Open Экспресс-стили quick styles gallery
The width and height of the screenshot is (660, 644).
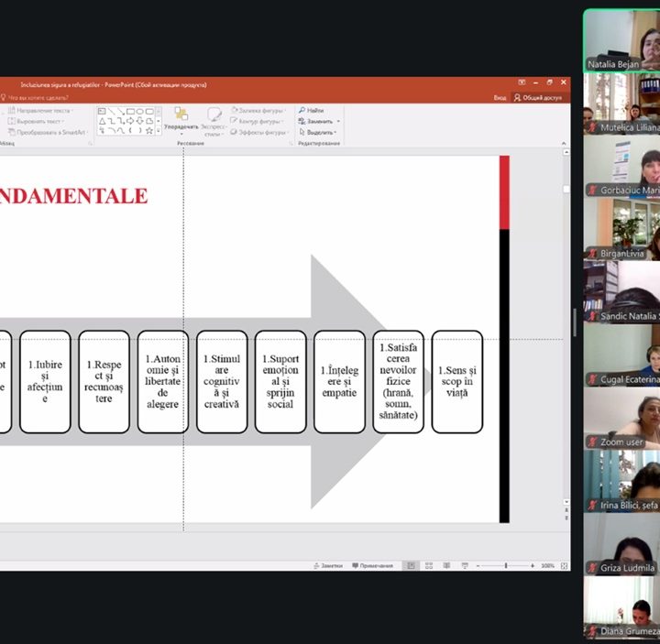click(214, 121)
